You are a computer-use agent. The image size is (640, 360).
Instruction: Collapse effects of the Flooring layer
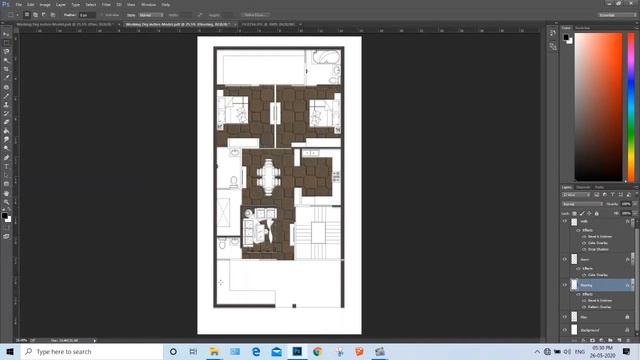(634, 285)
